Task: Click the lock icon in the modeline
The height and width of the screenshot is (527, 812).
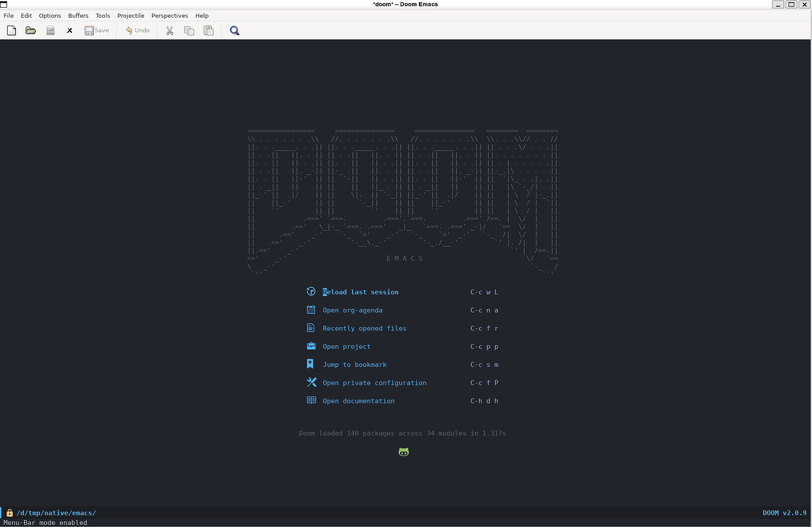Action: (9, 513)
